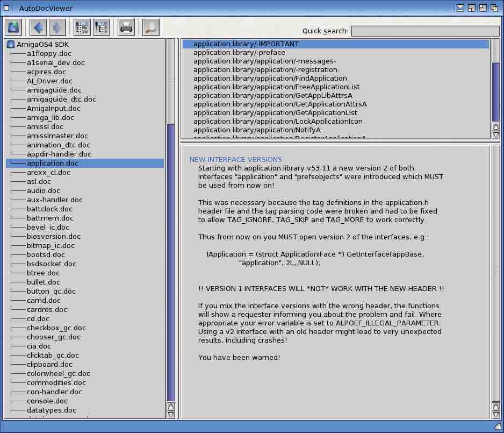Select the FindApplication function entry
This screenshot has width=504, height=433.
click(270, 79)
